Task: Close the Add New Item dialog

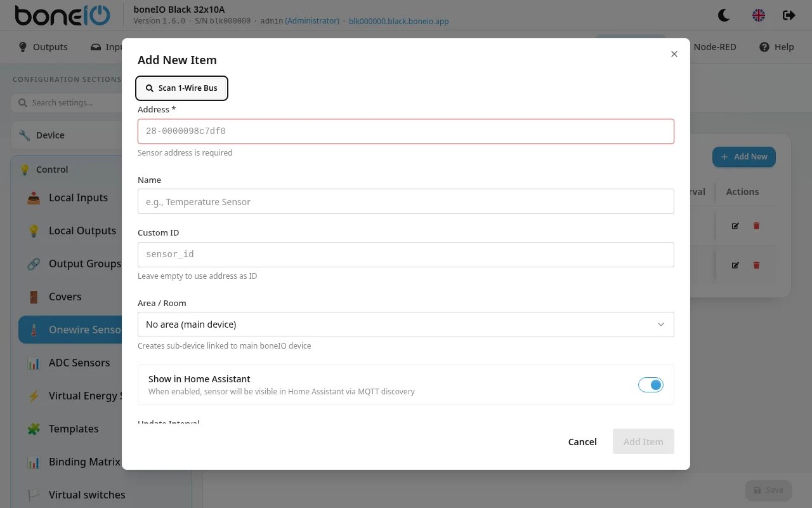Action: 674,54
